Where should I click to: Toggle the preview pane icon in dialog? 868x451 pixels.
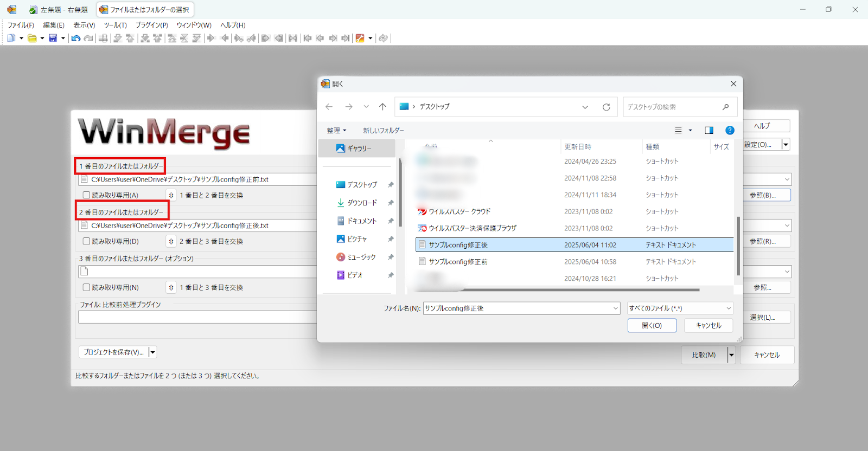click(x=709, y=130)
